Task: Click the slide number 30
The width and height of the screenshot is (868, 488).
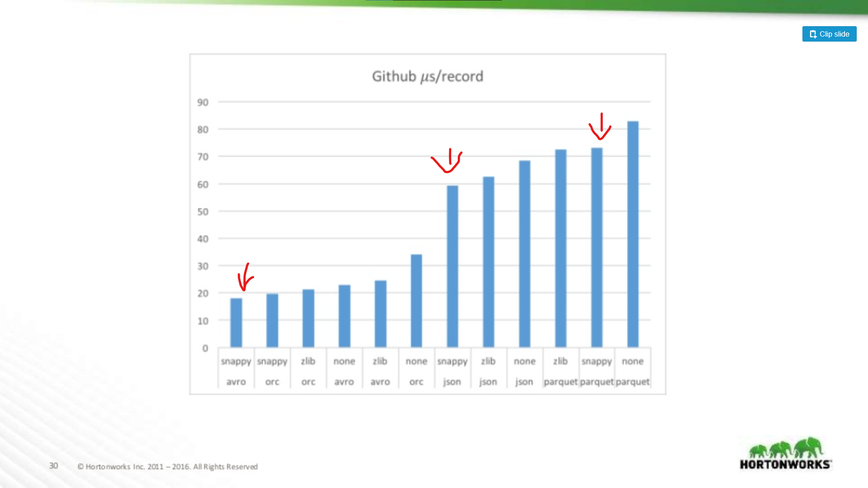Action: 53,465
